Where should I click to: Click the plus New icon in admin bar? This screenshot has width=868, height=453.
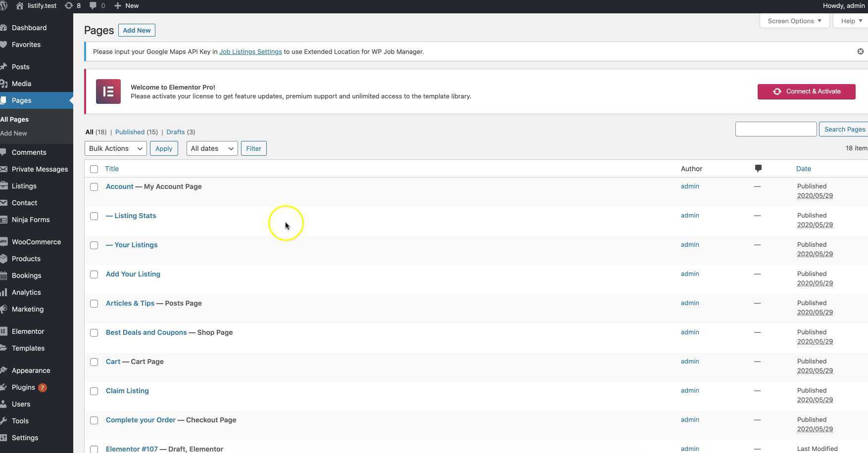118,6
